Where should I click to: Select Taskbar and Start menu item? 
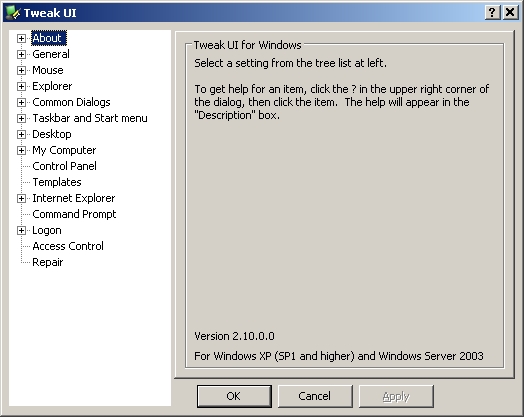pos(90,118)
